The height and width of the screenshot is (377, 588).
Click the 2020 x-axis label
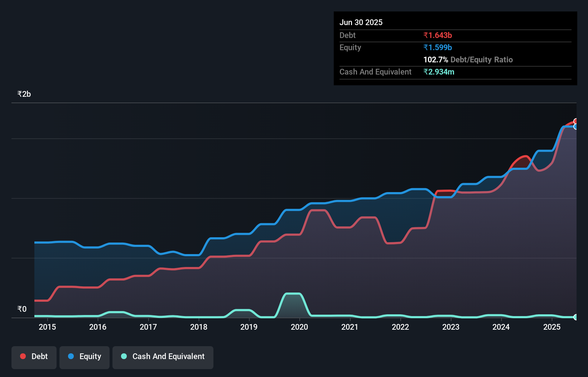[299, 327]
